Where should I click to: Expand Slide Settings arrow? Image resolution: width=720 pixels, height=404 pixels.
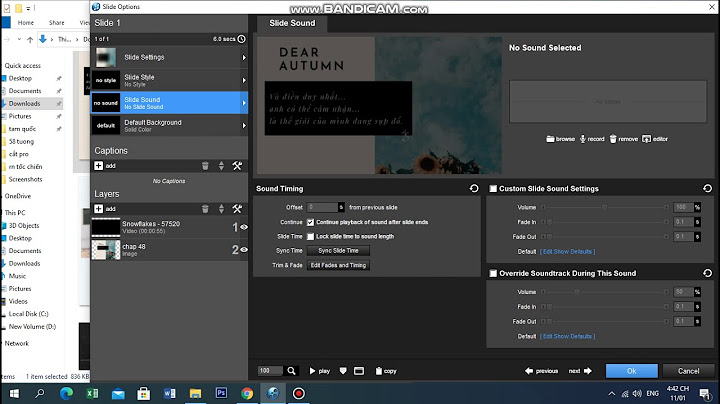(x=244, y=57)
